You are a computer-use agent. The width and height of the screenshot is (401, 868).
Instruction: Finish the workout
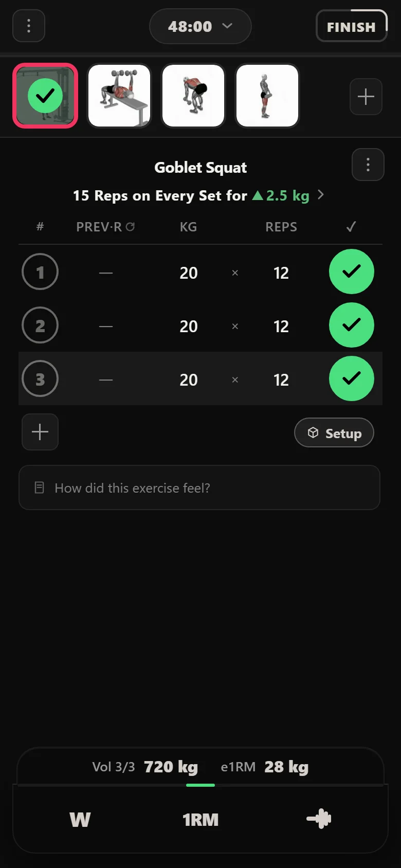[x=352, y=26]
